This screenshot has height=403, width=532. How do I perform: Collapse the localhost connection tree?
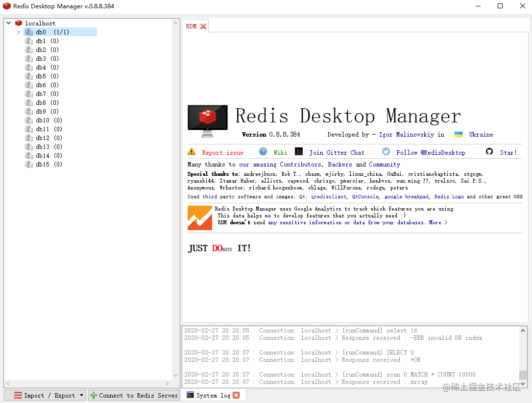tap(9, 23)
